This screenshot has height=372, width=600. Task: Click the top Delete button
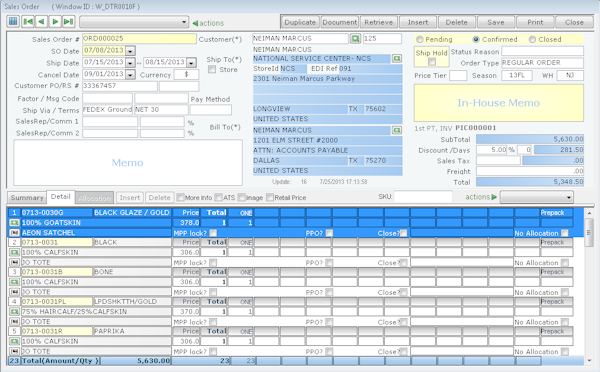(x=457, y=22)
